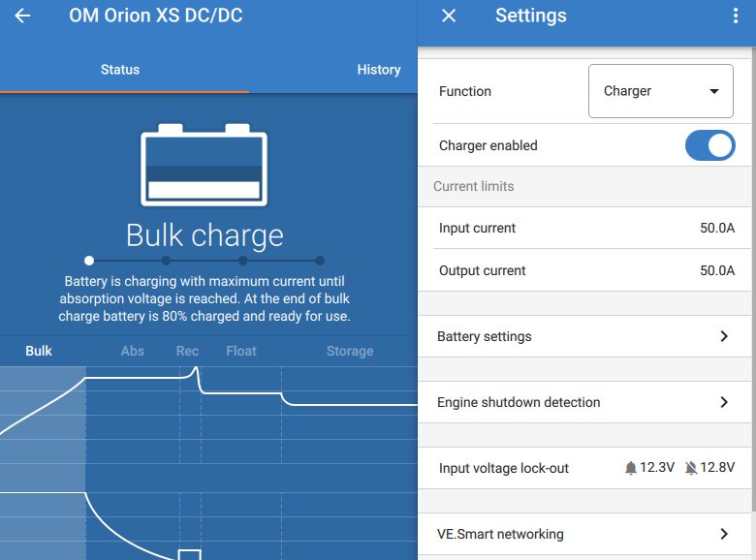The image size is (756, 560).
Task: Expand Engine shutdown detection chevron
Action: (724, 402)
